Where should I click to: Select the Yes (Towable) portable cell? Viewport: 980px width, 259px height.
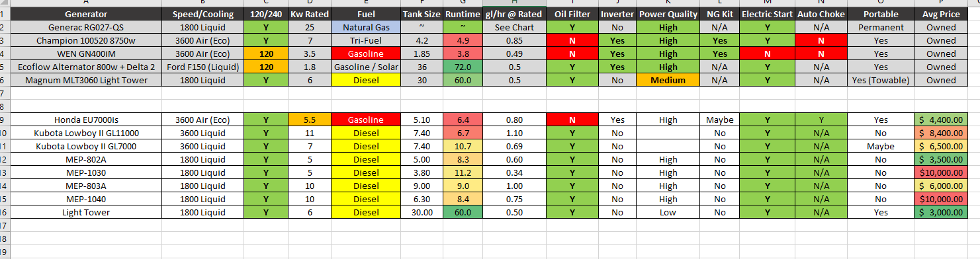point(881,80)
